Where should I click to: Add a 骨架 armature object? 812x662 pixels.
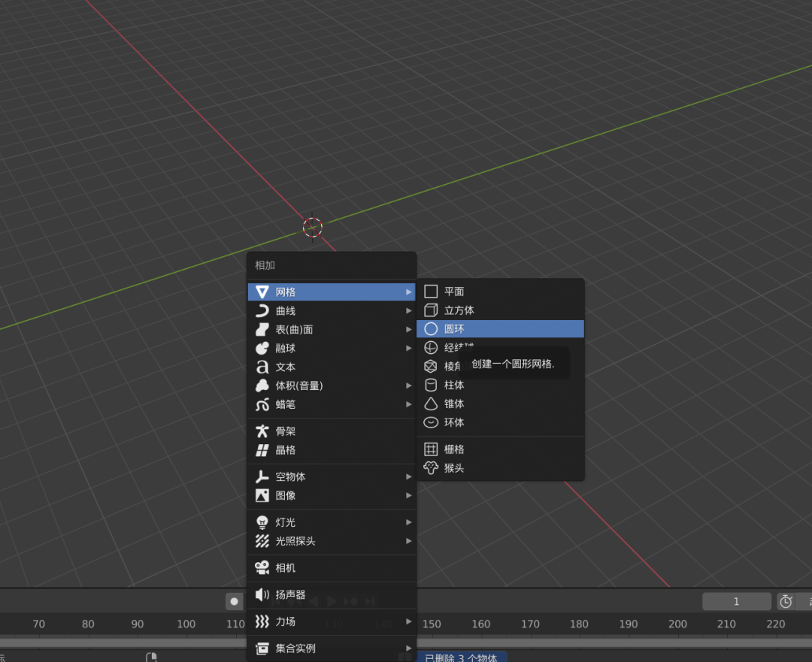(x=332, y=431)
